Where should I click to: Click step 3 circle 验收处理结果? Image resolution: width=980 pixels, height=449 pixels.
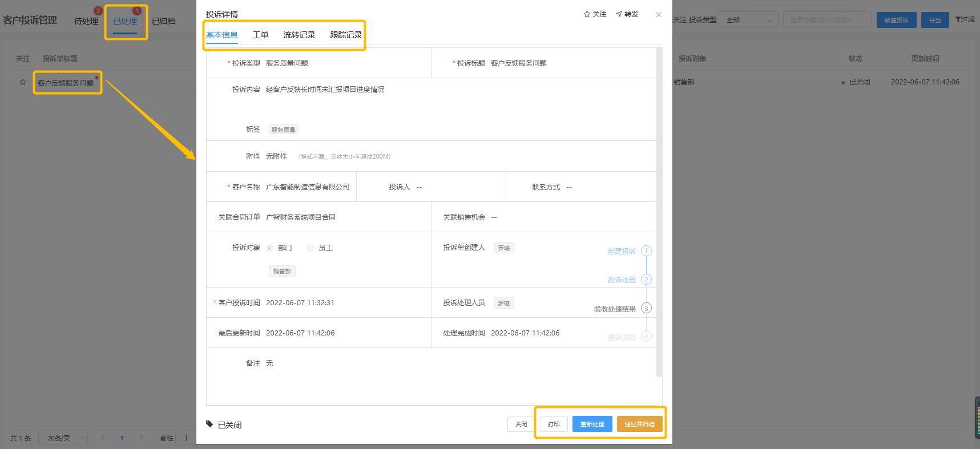point(646,308)
